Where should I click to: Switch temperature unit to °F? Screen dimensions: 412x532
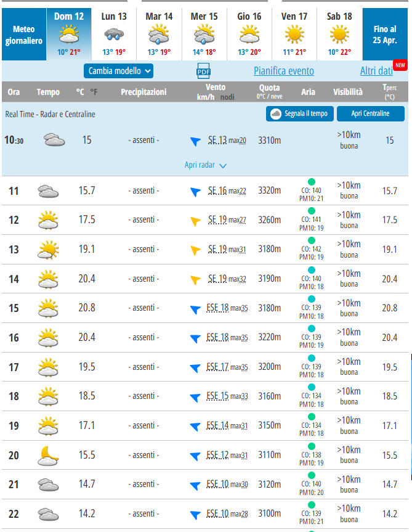tap(94, 92)
